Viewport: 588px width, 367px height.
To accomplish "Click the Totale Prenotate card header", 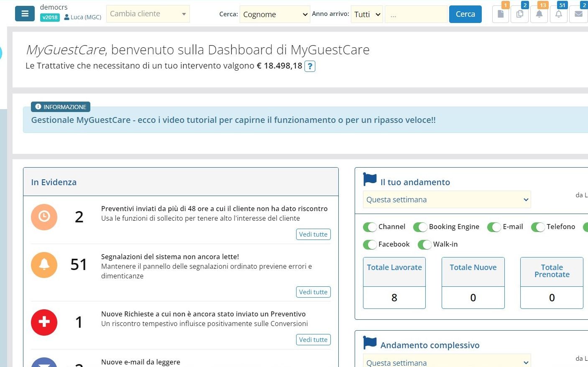I will click(552, 272).
